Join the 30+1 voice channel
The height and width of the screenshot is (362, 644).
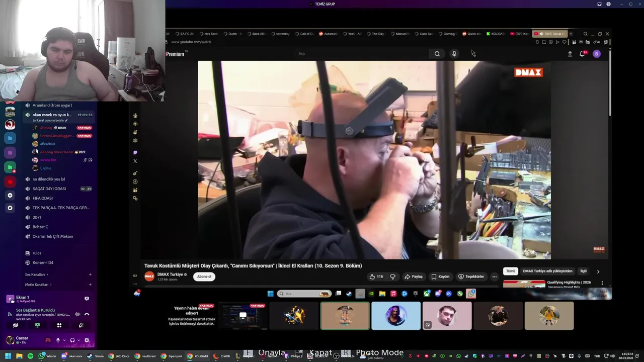point(59,217)
